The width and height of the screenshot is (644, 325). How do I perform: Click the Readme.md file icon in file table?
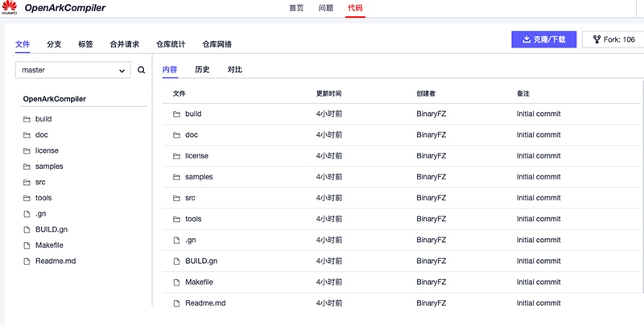coord(176,303)
